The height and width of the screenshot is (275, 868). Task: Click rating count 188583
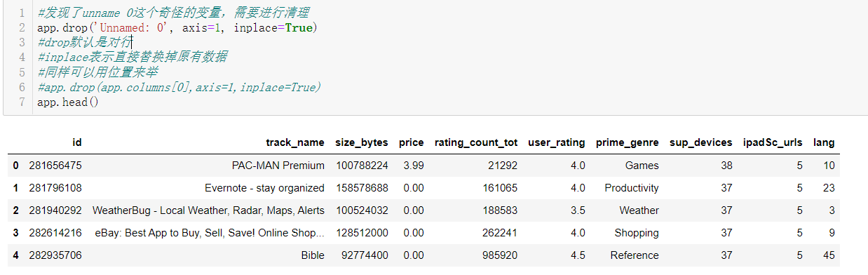click(500, 210)
